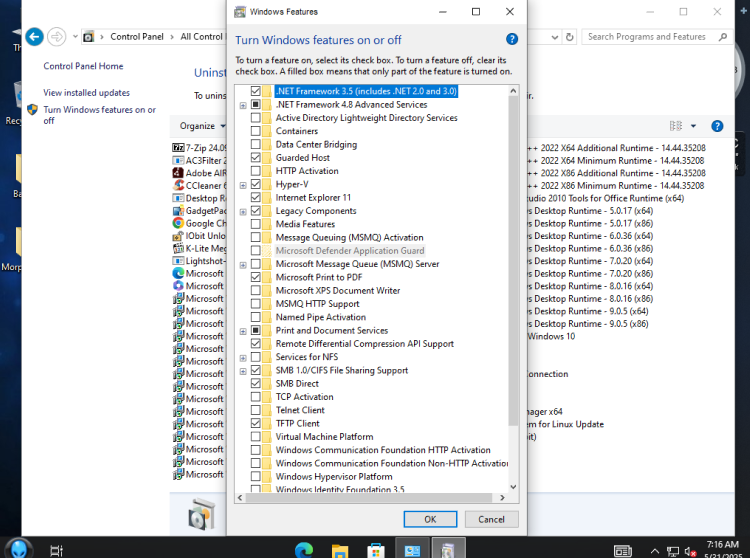
Task: Select Microsoft XPS Document Writer row
Action: [338, 290]
